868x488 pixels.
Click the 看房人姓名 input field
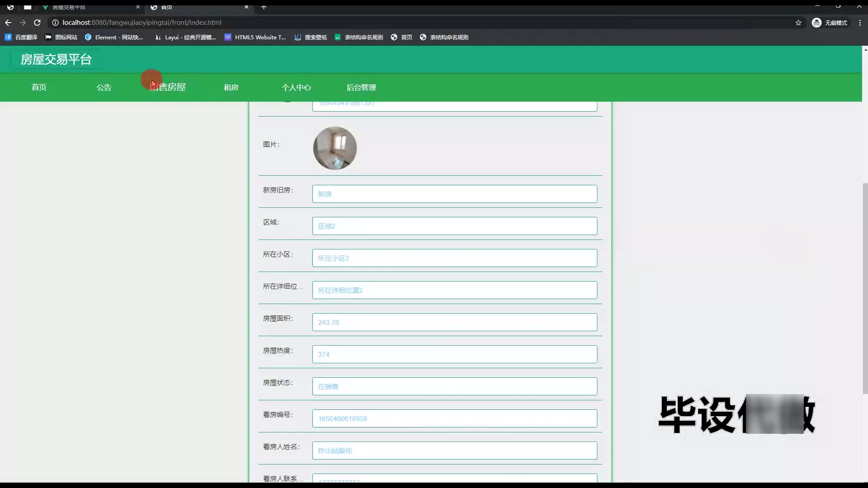point(454,450)
